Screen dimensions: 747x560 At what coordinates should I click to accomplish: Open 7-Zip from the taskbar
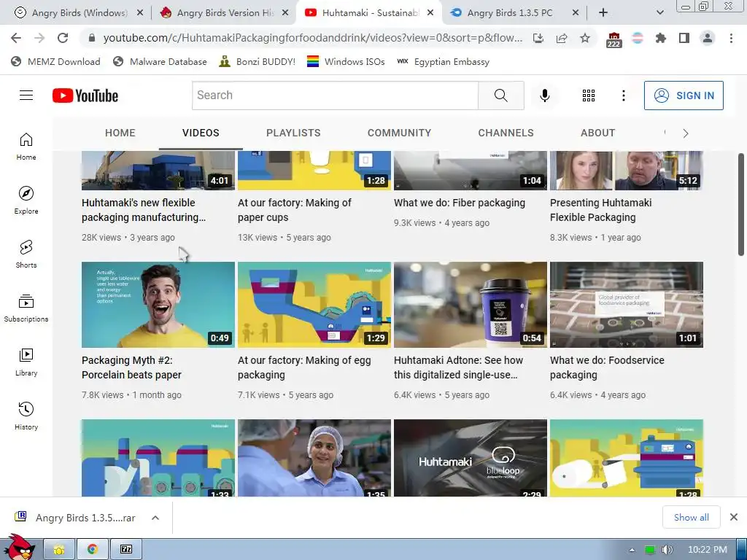click(126, 550)
